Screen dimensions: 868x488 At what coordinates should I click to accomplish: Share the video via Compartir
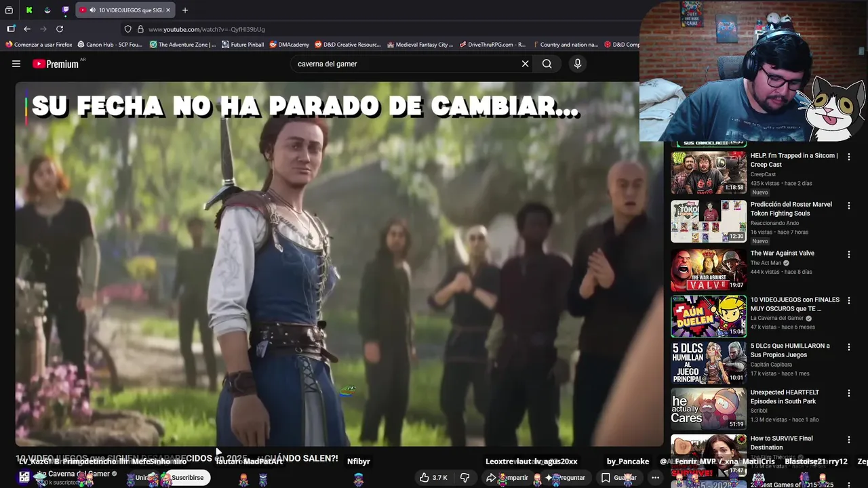pyautogui.click(x=507, y=478)
